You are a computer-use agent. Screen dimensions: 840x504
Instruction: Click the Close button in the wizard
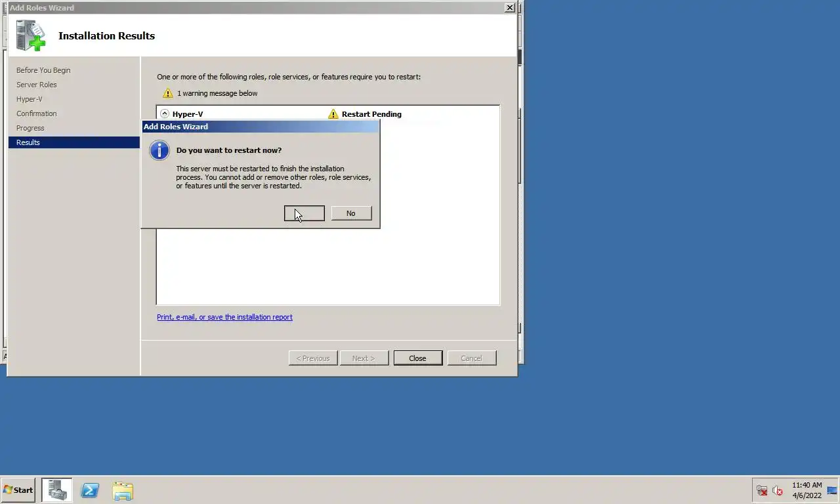(418, 358)
